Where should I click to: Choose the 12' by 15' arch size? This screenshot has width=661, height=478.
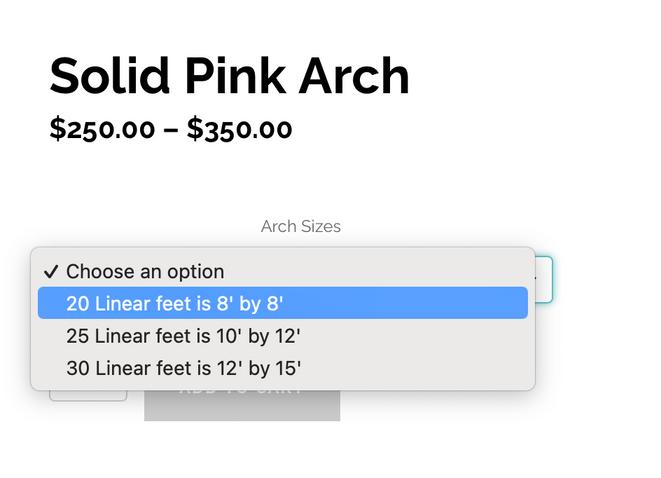183,368
